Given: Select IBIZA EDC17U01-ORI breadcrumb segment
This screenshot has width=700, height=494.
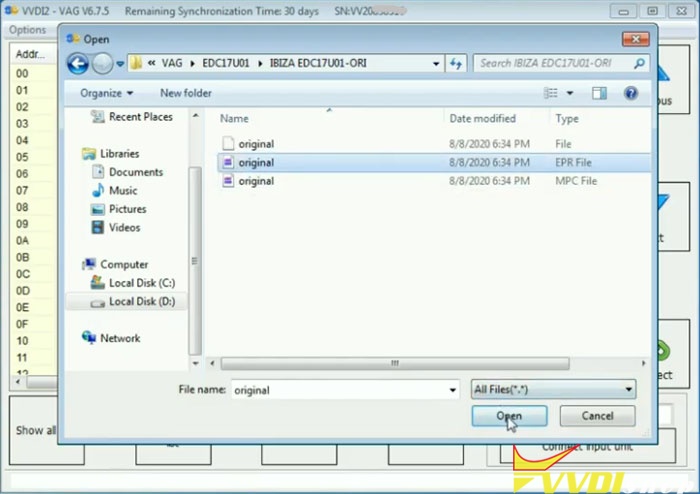Looking at the screenshot, I should pos(318,63).
